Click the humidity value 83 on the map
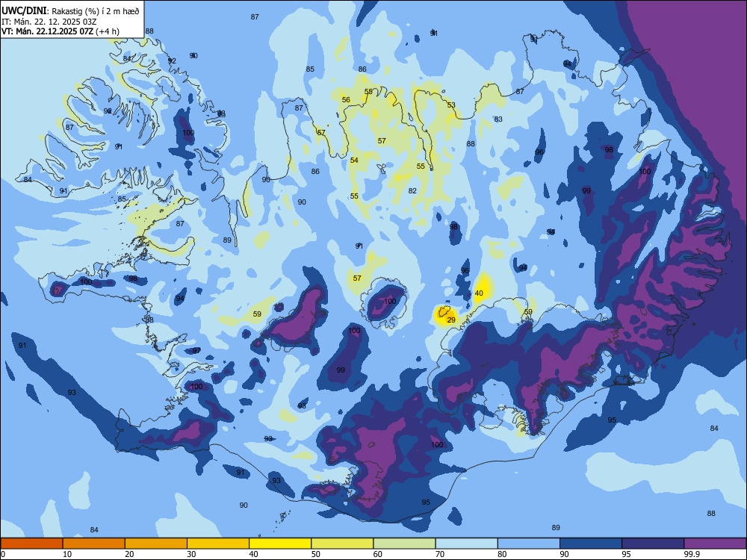Image resolution: width=747 pixels, height=560 pixels. tap(498, 119)
